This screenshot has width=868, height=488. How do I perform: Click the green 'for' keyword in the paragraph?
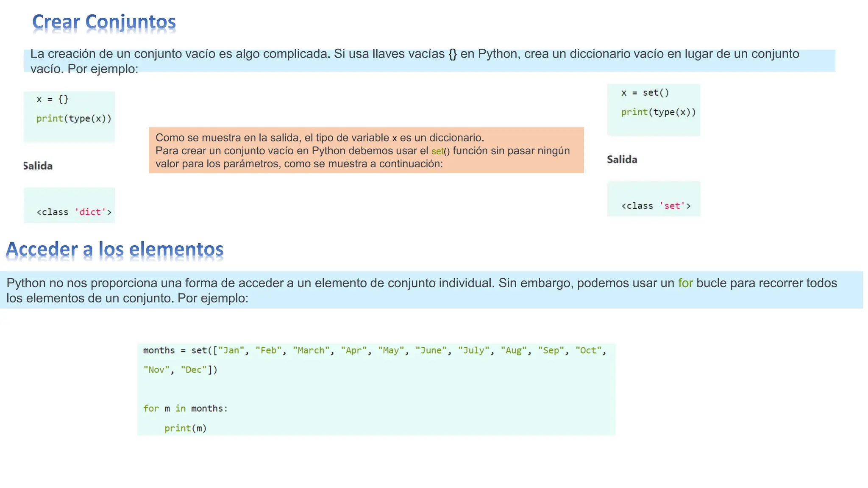pos(685,283)
